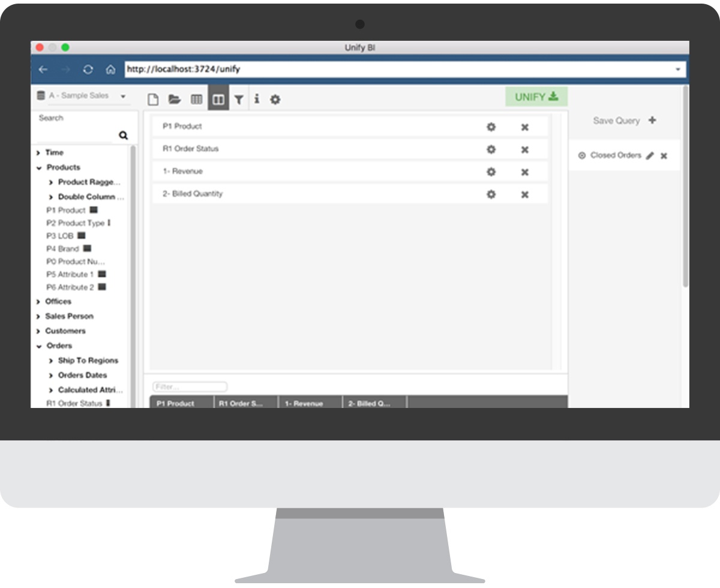Remove the 1- Revenue column
Screen dimensions: 720x588
[524, 172]
